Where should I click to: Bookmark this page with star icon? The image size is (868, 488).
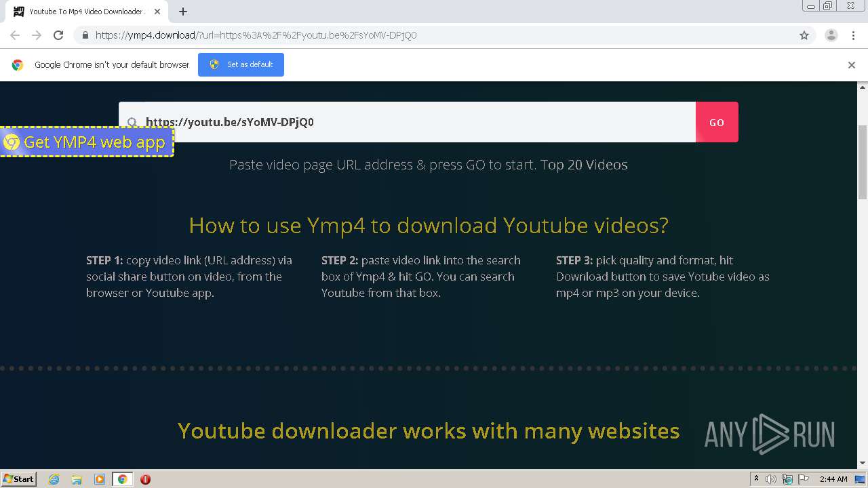point(804,35)
